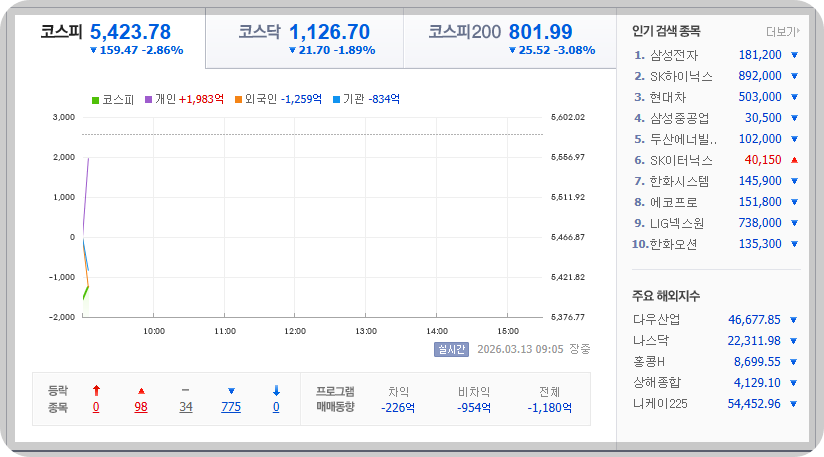
Task: Open the upper-limit stocks count 0 in red
Action: 96,407
